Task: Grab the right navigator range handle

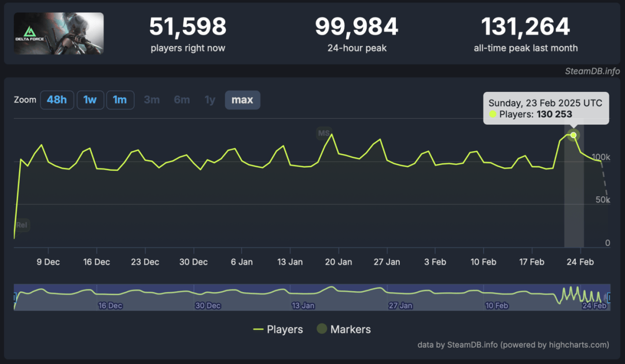Action: coord(609,297)
